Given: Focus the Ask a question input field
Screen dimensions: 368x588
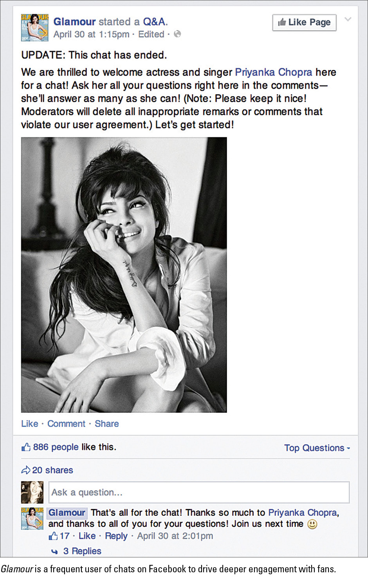Looking at the screenshot, I should coord(198,492).
